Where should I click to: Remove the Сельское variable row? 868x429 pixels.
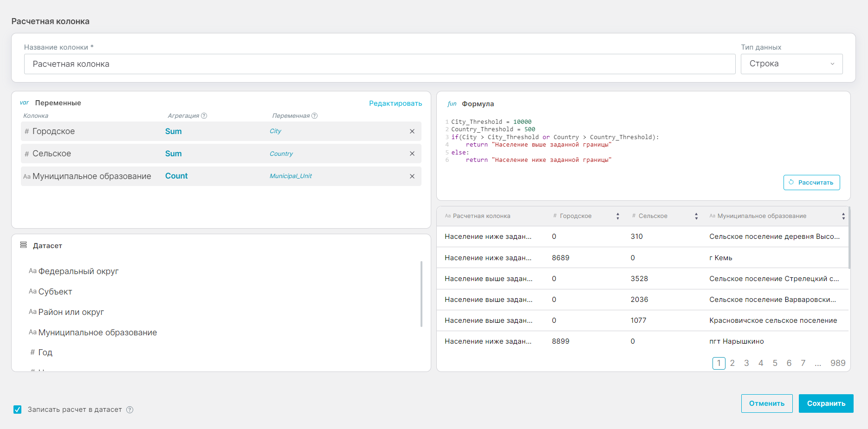point(412,154)
